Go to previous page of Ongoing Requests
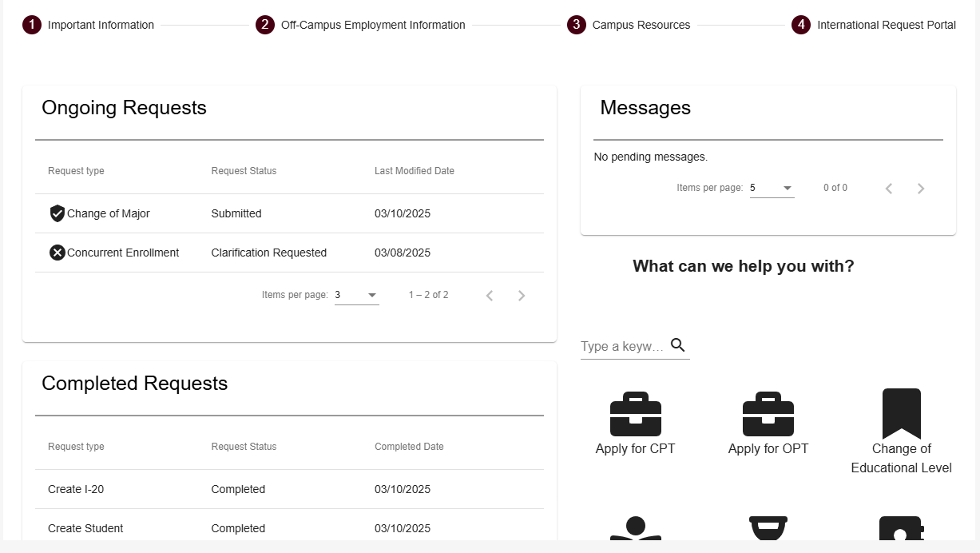This screenshot has height=553, width=980. tap(490, 296)
